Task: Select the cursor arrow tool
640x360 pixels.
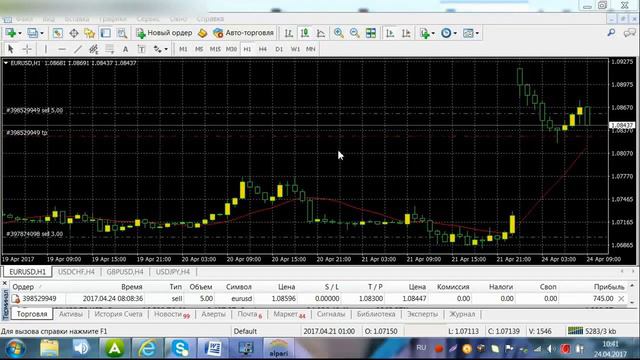Action: point(11,49)
